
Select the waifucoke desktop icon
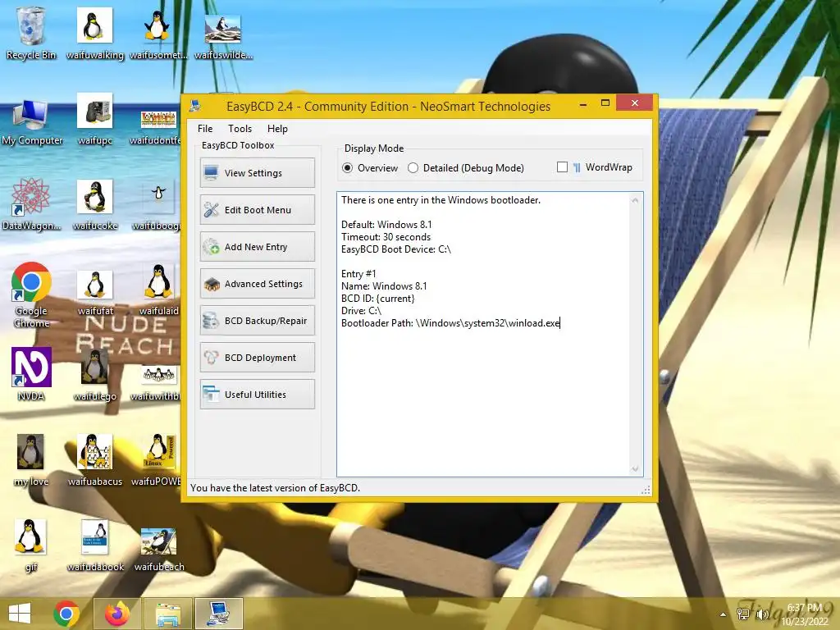click(95, 204)
